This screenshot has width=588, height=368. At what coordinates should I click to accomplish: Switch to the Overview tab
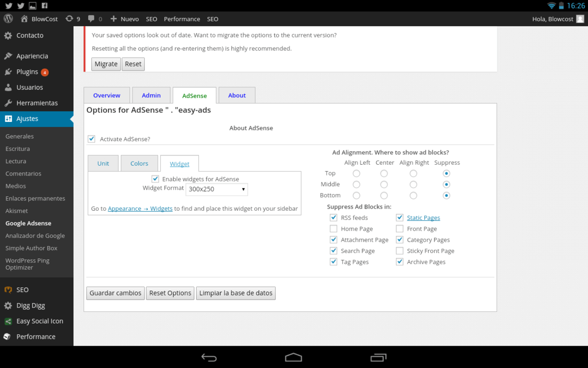(x=107, y=95)
